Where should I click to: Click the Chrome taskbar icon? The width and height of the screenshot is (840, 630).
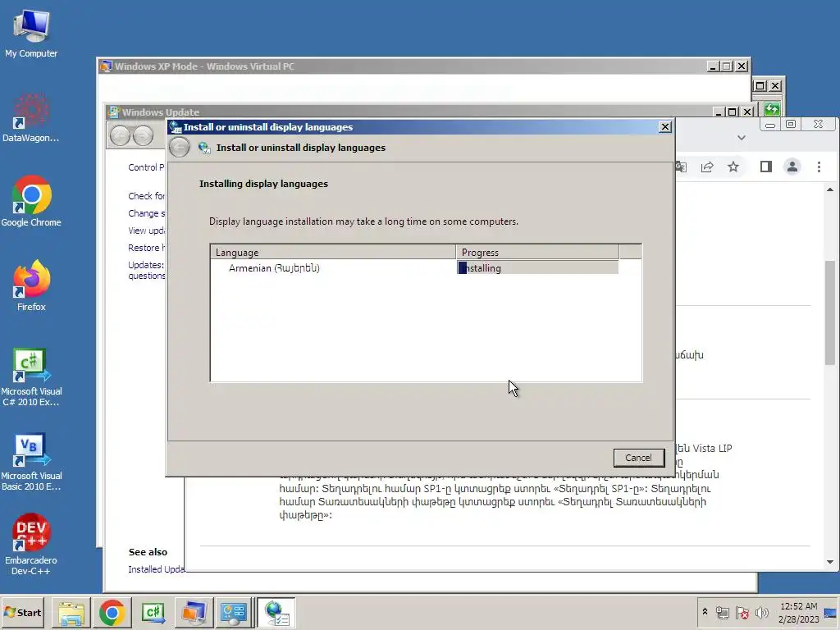[112, 613]
